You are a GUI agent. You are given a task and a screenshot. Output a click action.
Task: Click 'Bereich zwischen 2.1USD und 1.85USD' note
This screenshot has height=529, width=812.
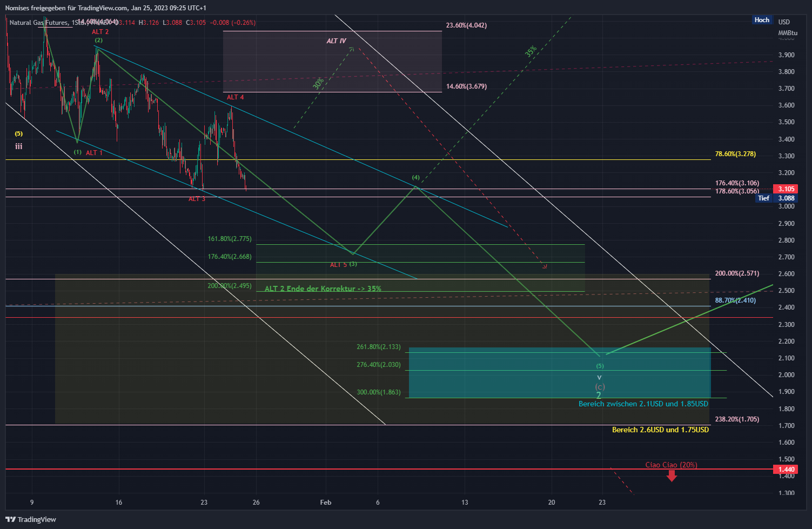(x=643, y=404)
